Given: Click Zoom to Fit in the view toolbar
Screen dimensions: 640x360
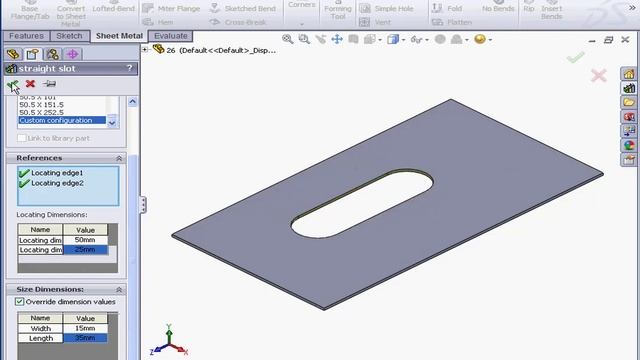Looking at the screenshot, I should pos(287,39).
